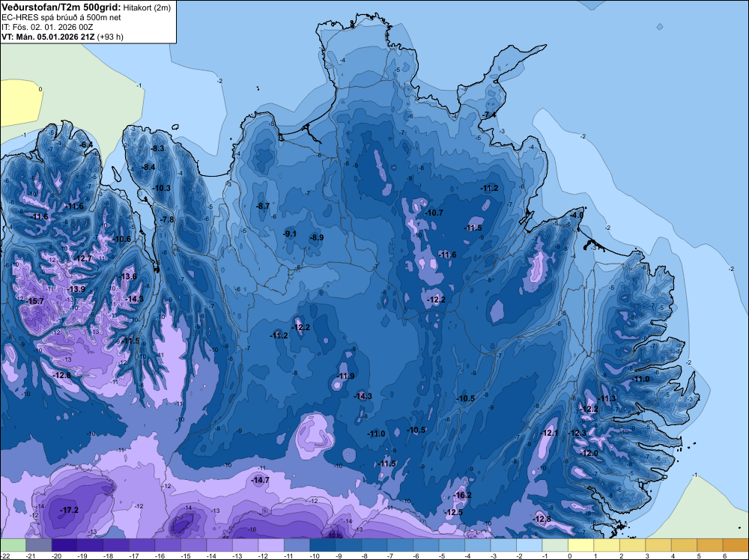This screenshot has width=749, height=560.
Task: Click the -10.6 temperature label
Action: click(x=122, y=239)
